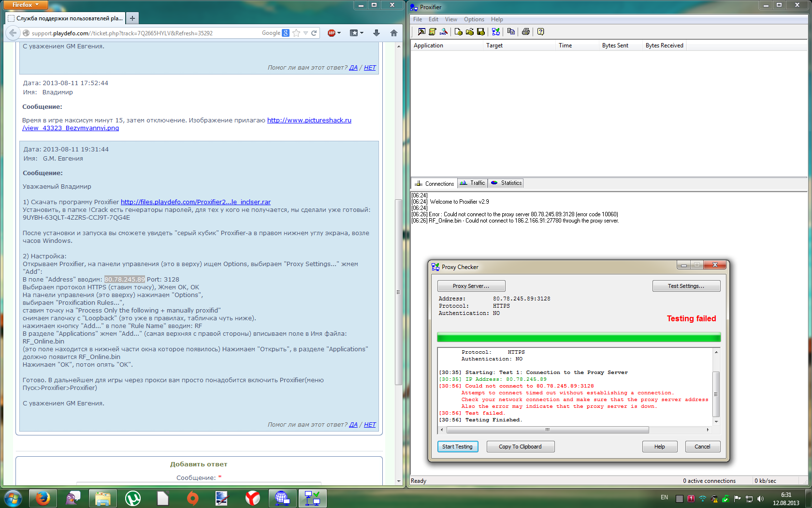The image size is (812, 508).
Task: Click the new profile icon in Proxifier
Action: click(458, 31)
